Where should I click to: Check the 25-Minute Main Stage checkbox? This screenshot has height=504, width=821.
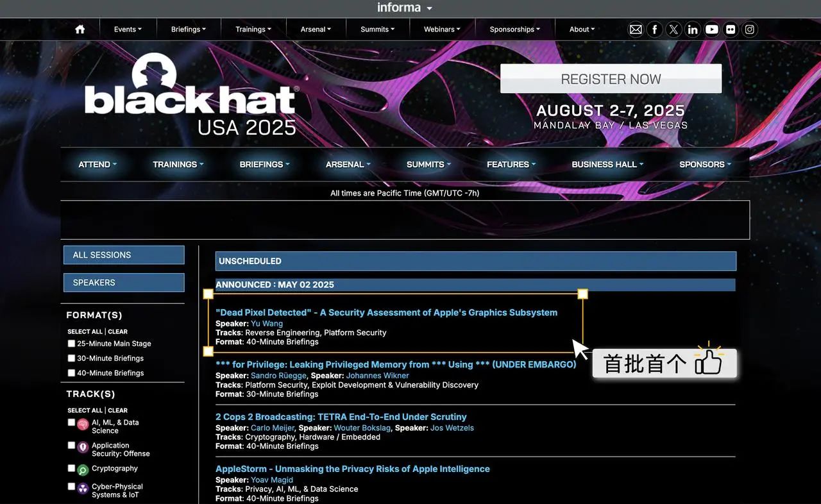coord(71,344)
